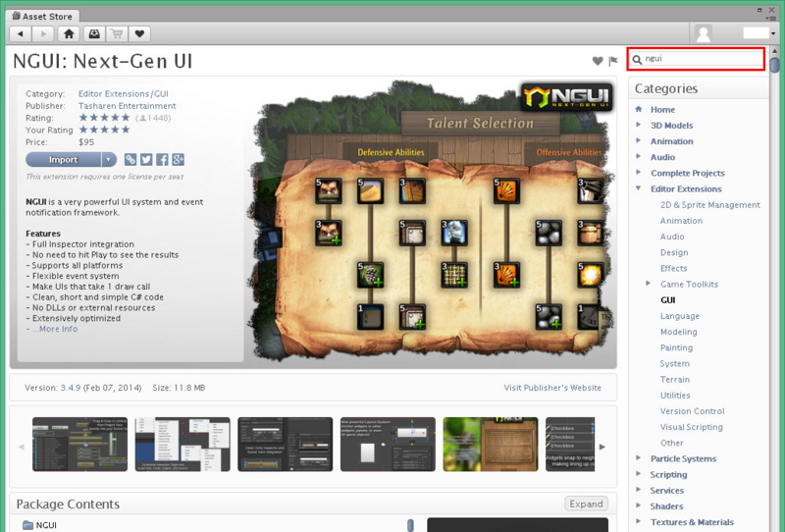Expand the Package Contents list
The width and height of the screenshot is (785, 532).
click(x=586, y=504)
